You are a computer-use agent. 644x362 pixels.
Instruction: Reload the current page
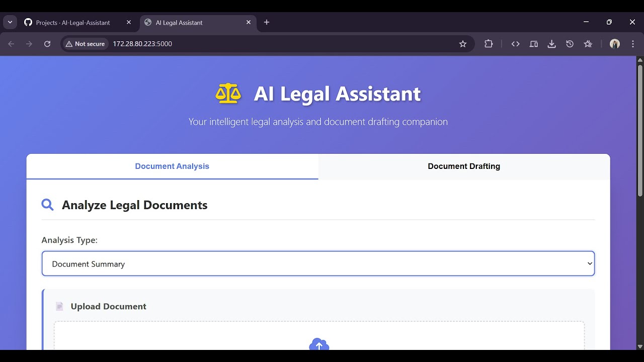pos(47,44)
